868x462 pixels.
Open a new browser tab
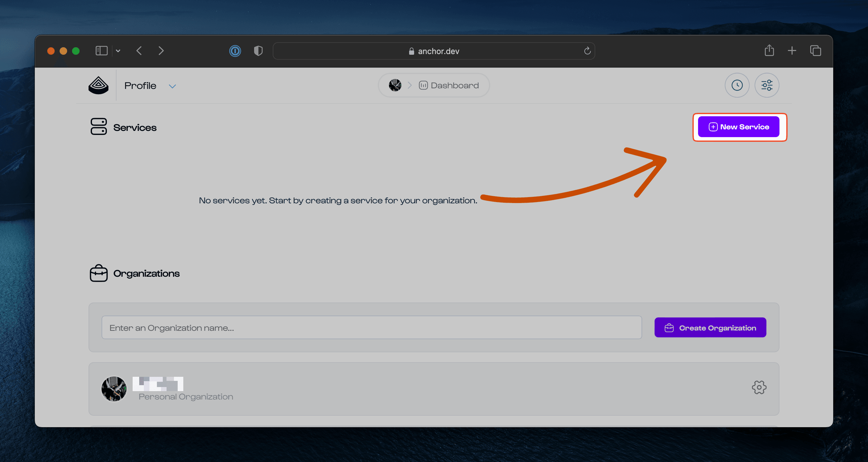tap(792, 51)
